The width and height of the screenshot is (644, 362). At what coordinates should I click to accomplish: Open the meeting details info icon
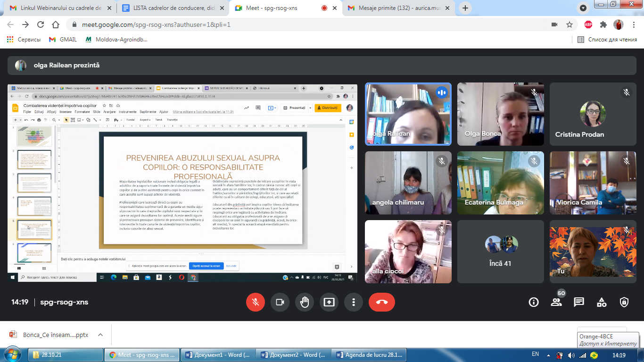[x=534, y=302]
